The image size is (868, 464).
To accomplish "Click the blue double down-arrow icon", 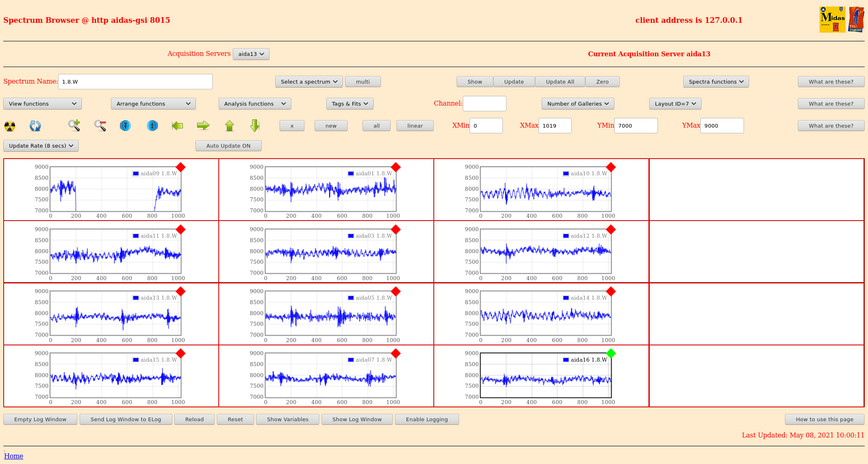I will (125, 126).
